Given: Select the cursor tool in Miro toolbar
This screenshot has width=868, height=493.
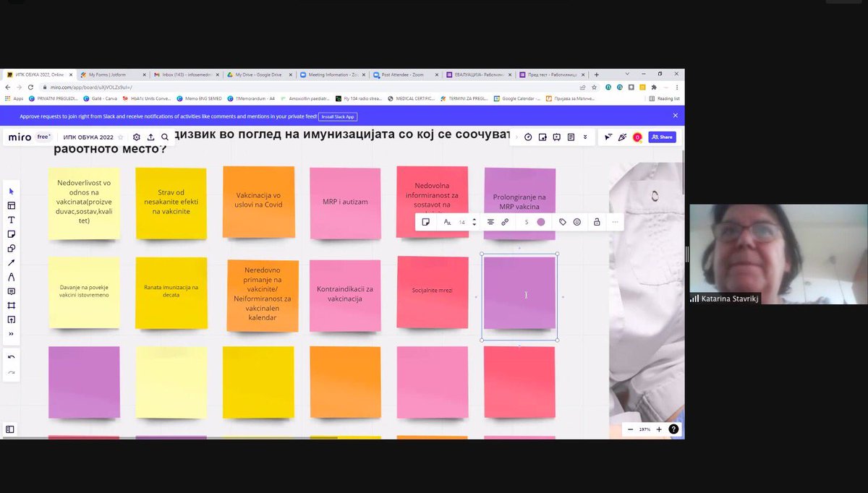Looking at the screenshot, I should click(11, 191).
